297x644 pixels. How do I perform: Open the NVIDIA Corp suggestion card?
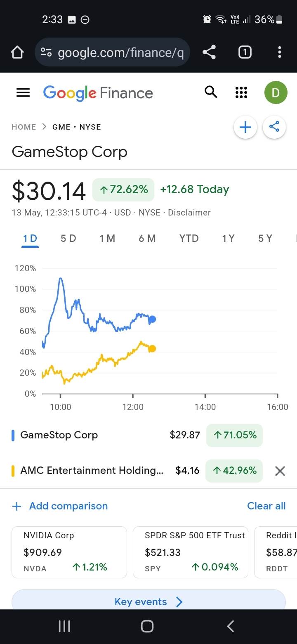click(x=69, y=552)
